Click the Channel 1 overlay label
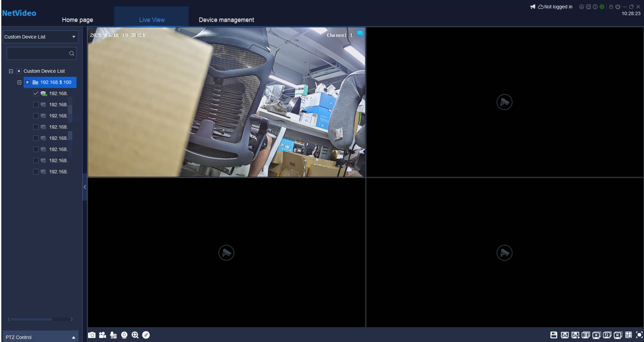644x342 pixels. 340,35
